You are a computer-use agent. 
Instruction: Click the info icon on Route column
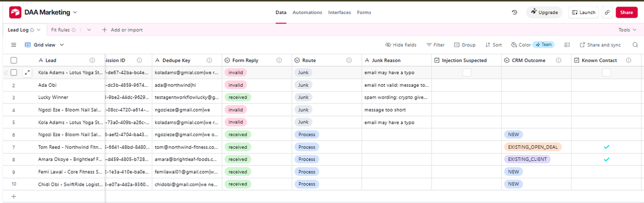click(349, 60)
